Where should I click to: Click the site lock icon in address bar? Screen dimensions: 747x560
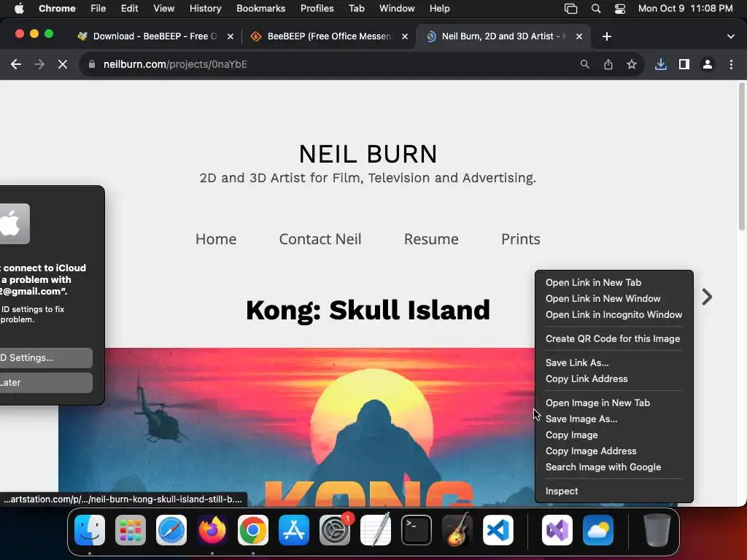92,64
